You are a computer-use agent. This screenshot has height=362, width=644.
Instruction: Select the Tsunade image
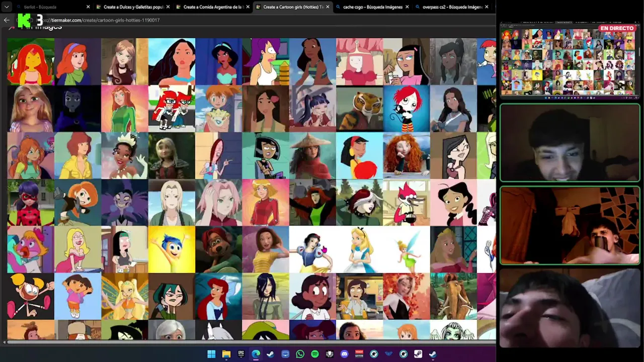[172, 203]
